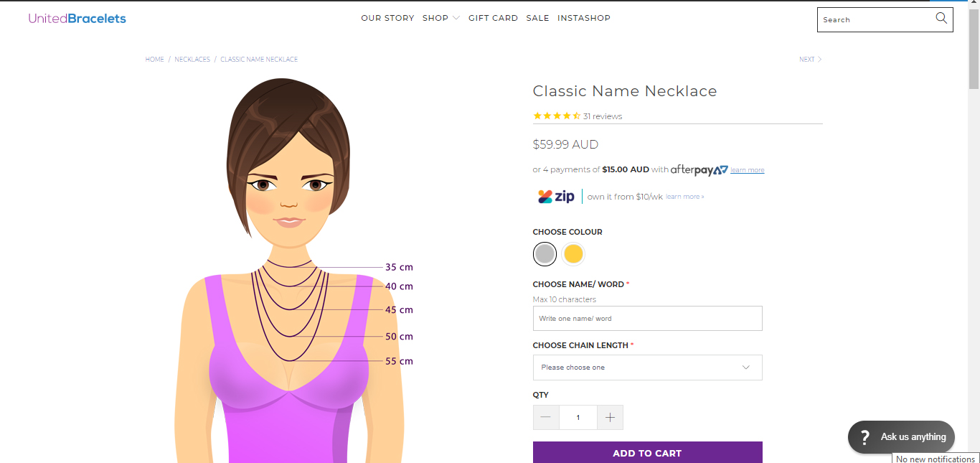Image resolution: width=980 pixels, height=463 pixels.
Task: Expand the Shop menu
Action: [440, 18]
